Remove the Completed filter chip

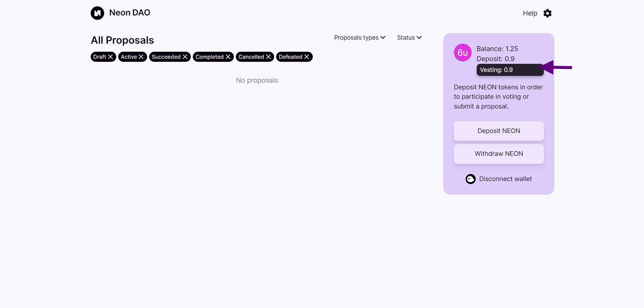coord(228,57)
